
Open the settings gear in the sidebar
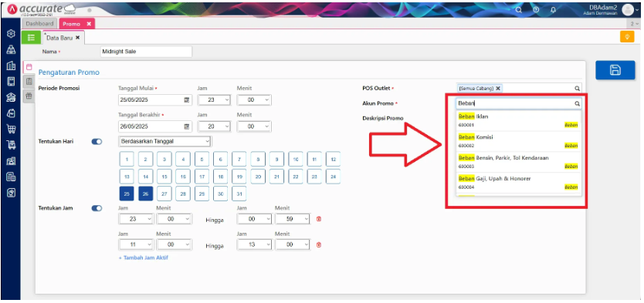(x=11, y=33)
